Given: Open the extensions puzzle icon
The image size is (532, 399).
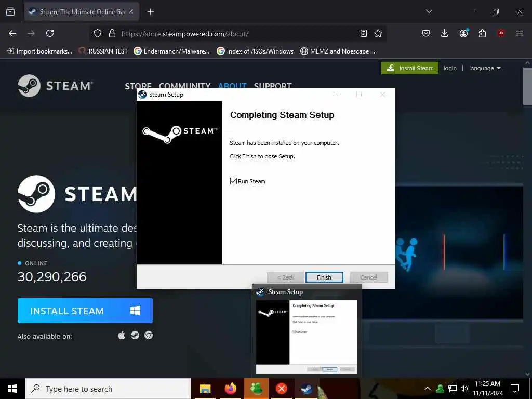Looking at the screenshot, I should pos(482,33).
